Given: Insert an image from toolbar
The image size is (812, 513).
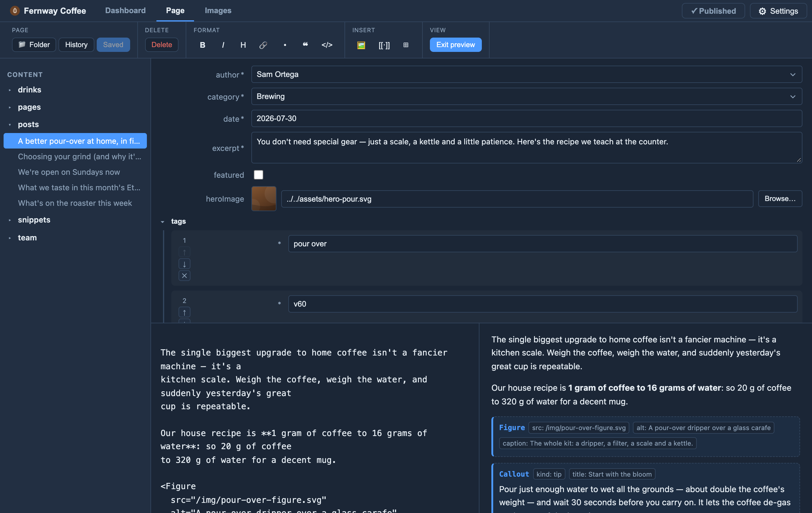Looking at the screenshot, I should [x=361, y=45].
